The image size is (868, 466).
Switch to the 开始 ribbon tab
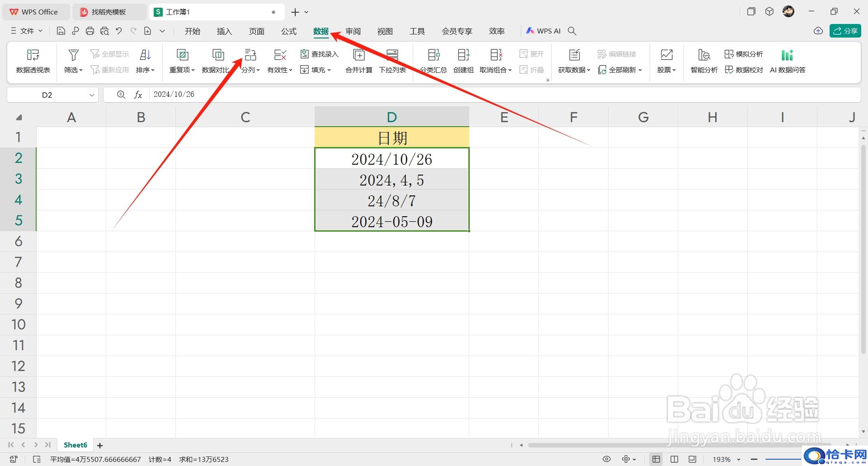[x=192, y=31]
